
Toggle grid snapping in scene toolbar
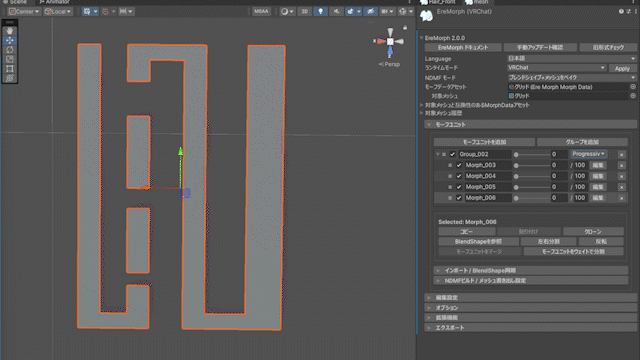tap(87, 11)
